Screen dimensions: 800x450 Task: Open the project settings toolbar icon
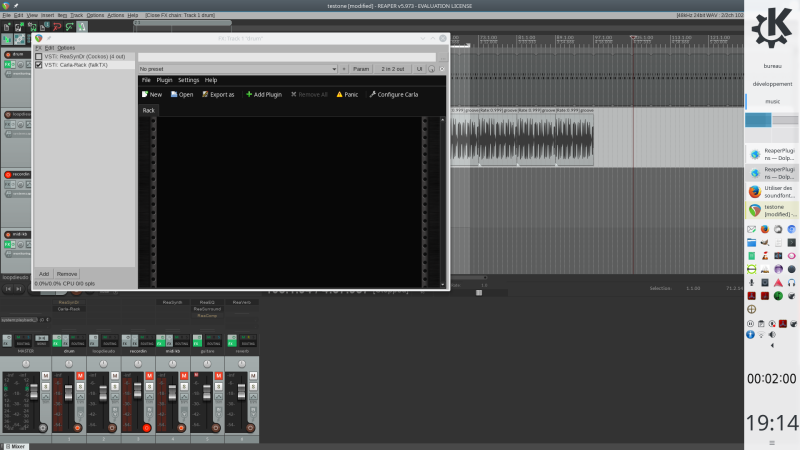pos(44,27)
